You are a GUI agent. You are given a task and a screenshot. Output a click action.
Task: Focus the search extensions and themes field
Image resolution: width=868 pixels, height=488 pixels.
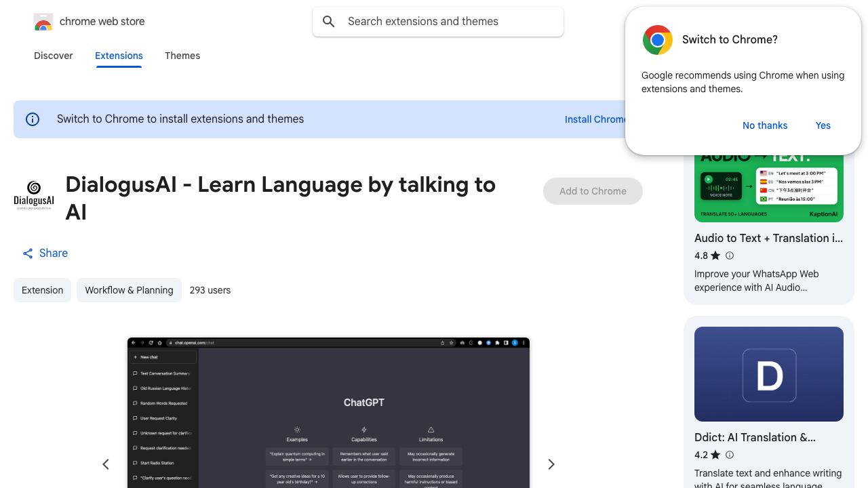pyautogui.click(x=438, y=22)
